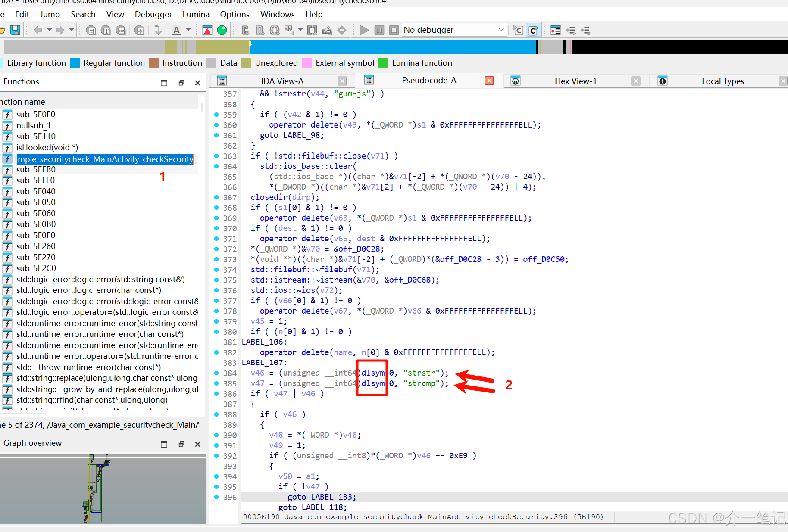Viewport: 788px width, 532px height.
Task: Close the Pseudocode-A tab with red X
Action: coord(489,81)
